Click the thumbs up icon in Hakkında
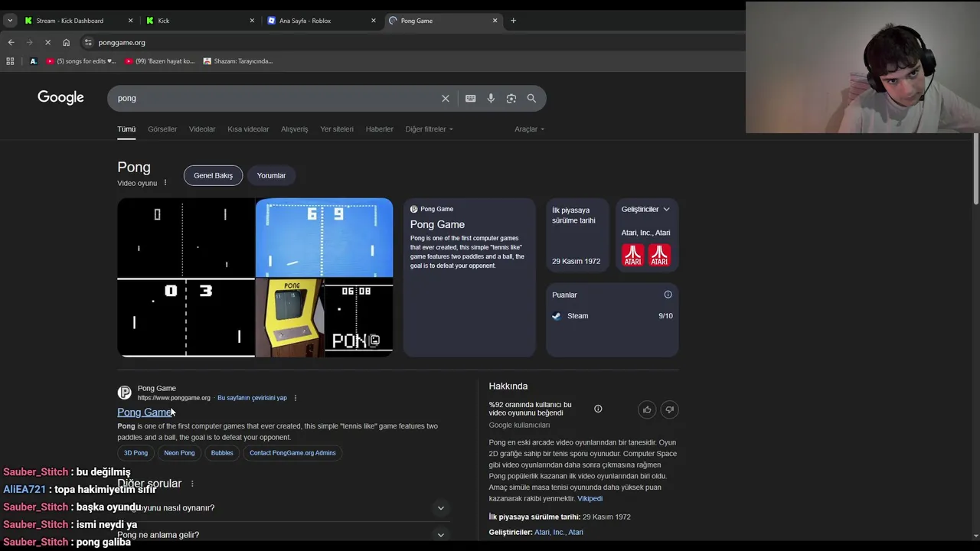Screen dimensions: 980x551 [x=647, y=409]
